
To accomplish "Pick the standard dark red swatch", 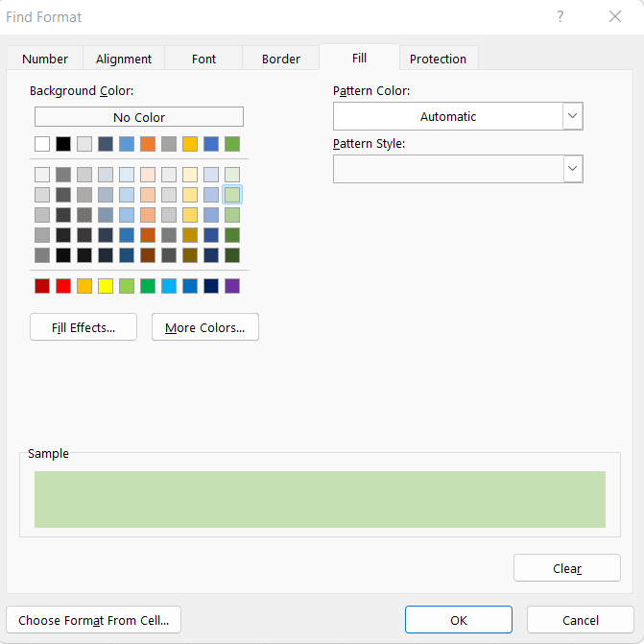I will 42,286.
